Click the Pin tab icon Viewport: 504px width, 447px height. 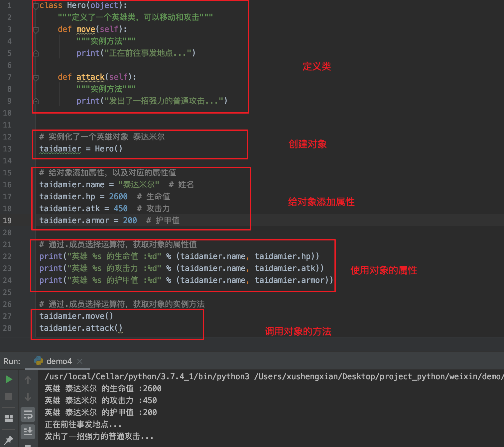9,440
